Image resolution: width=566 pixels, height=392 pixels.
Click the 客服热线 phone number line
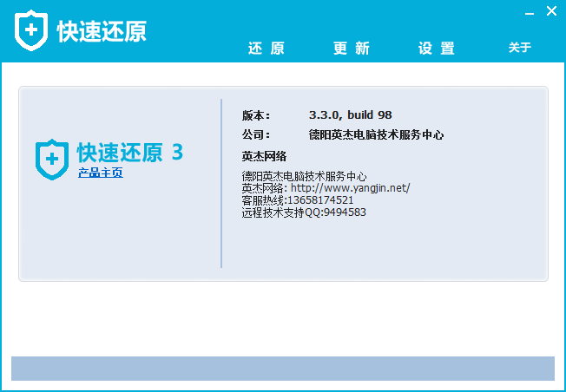pyautogui.click(x=297, y=199)
